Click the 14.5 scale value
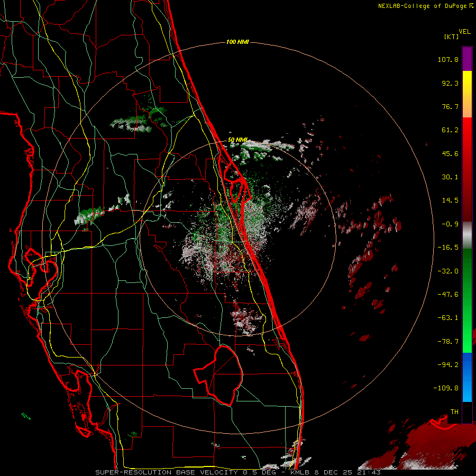 pyautogui.click(x=450, y=200)
